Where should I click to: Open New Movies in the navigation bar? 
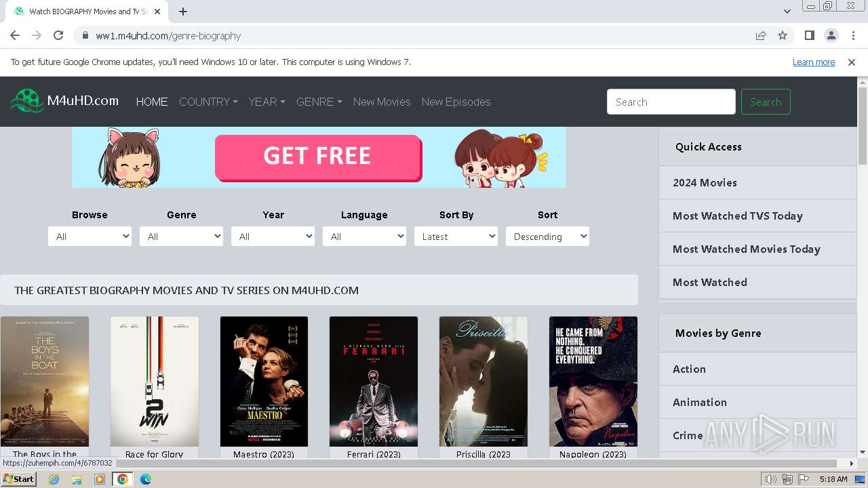click(382, 102)
